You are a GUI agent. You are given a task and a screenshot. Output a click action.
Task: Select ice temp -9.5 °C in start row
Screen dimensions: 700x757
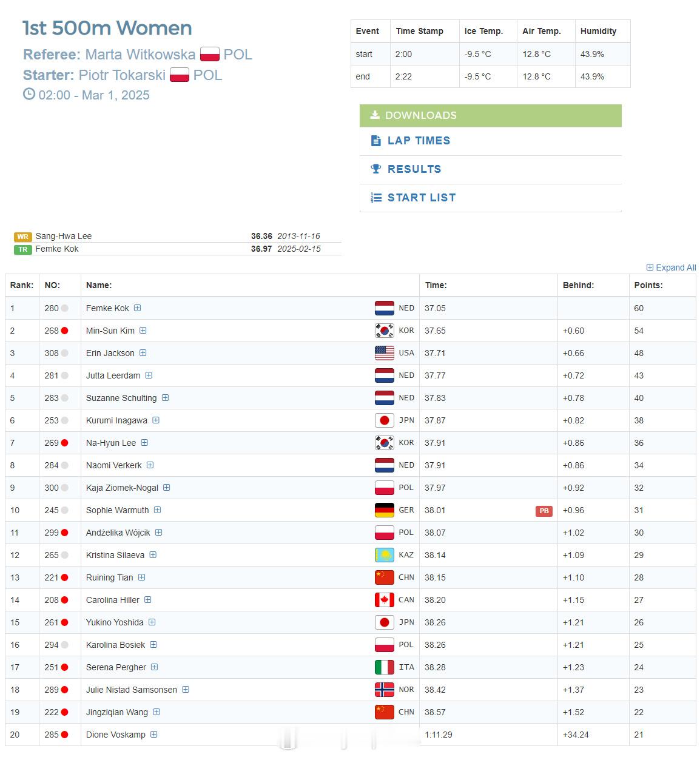[x=478, y=54]
